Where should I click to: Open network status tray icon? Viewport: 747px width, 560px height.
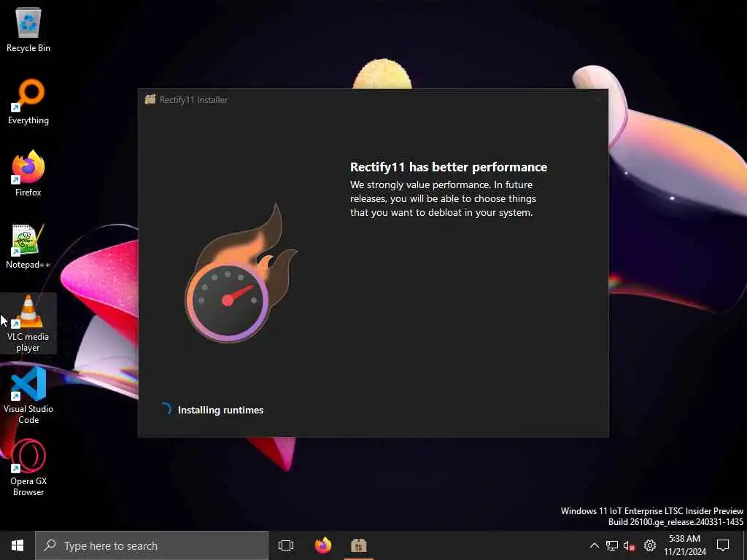612,545
